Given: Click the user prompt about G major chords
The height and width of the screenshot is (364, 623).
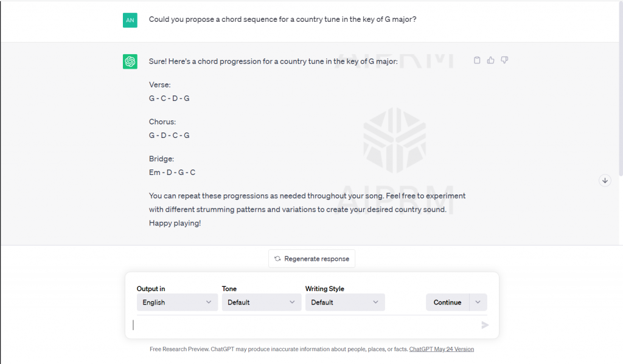Looking at the screenshot, I should click(x=282, y=19).
